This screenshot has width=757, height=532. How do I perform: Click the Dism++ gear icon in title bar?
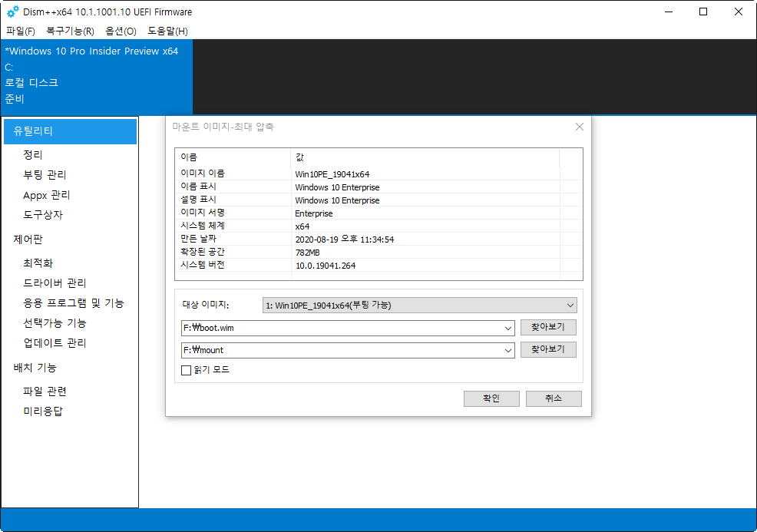pos(13,12)
